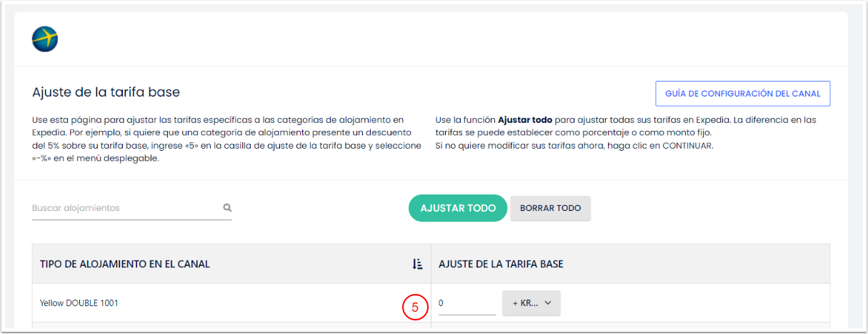Click the bold Ajustar todo text in instructions
The height and width of the screenshot is (334, 868).
click(525, 120)
